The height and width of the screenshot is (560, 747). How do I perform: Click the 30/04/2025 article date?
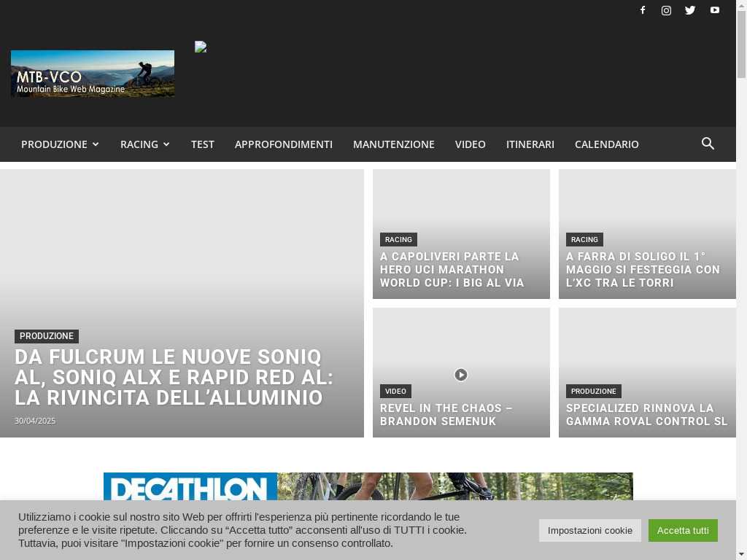35,421
